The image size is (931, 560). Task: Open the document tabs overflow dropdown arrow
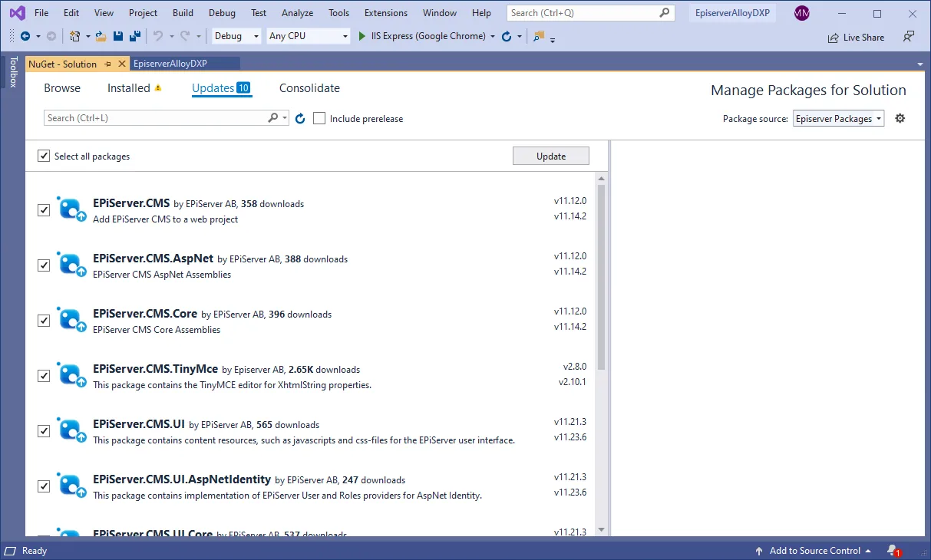pyautogui.click(x=919, y=64)
